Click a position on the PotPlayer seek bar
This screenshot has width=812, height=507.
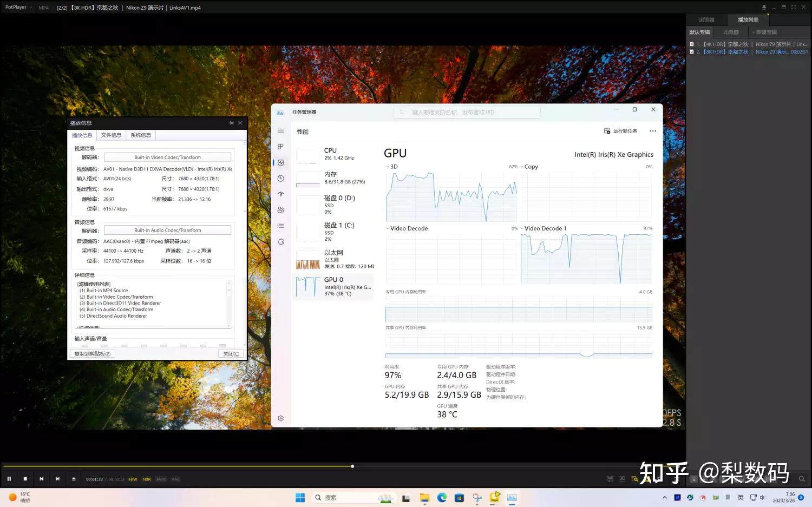(x=433, y=466)
